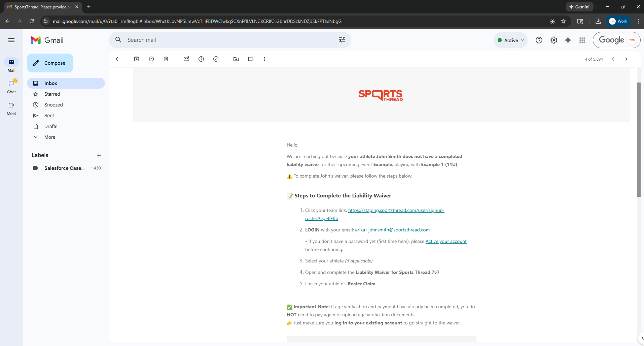Open the Starred folder
This screenshot has width=644, height=346.
tap(66, 94)
